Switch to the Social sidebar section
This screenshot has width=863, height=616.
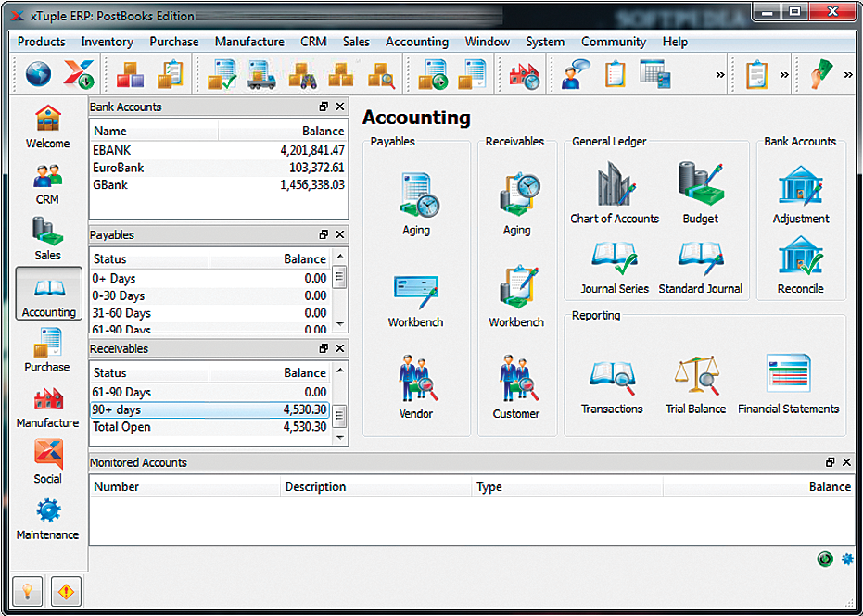tap(48, 462)
